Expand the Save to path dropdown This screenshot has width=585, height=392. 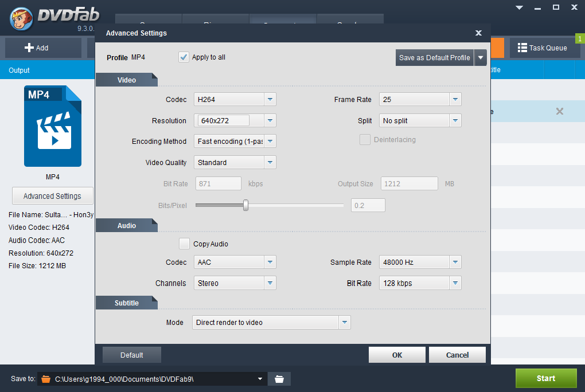[260, 379]
